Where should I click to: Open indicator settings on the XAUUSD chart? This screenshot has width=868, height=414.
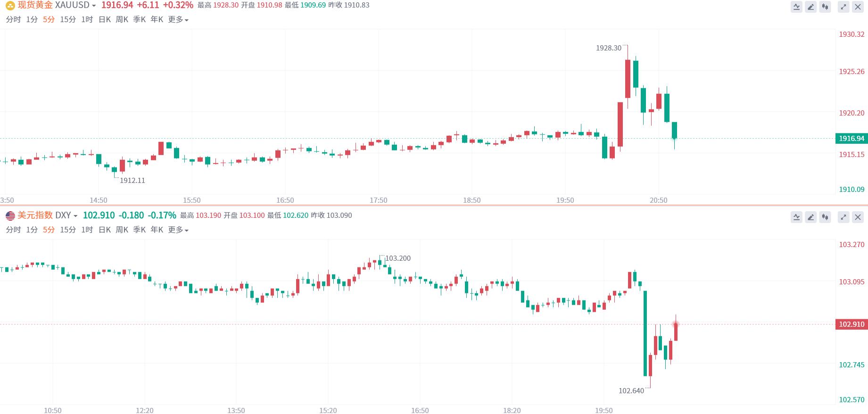tap(796, 7)
